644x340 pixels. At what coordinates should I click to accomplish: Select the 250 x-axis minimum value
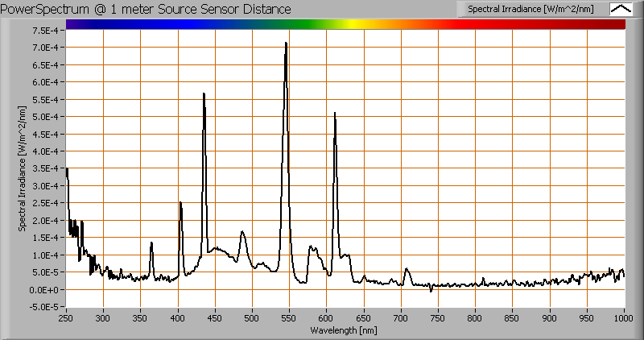click(66, 317)
